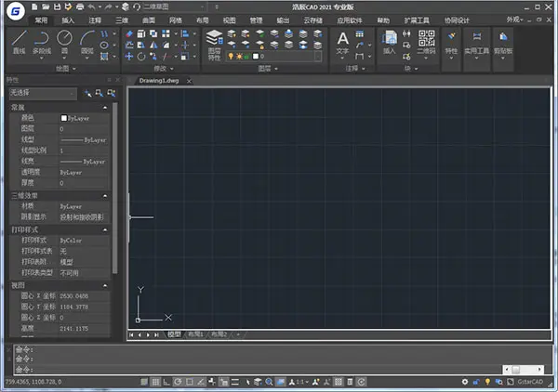Click the Save icon in quick access toolbar
This screenshot has width=558, height=392.
(x=57, y=7)
